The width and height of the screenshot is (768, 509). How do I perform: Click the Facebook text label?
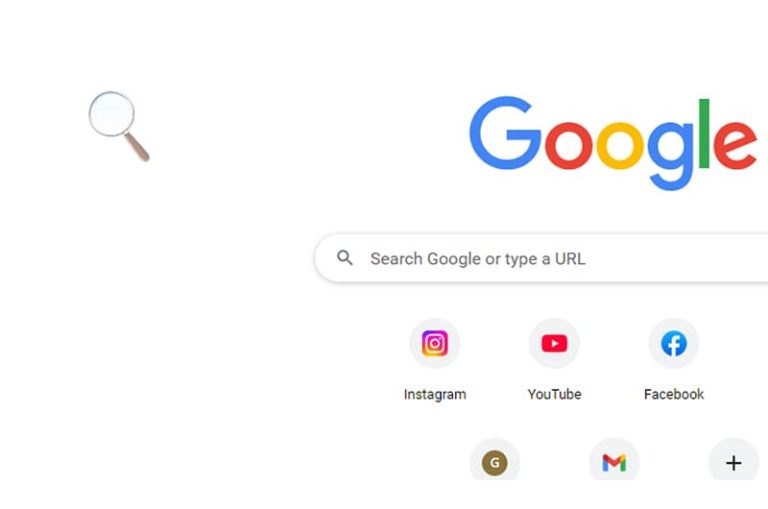[x=674, y=394]
